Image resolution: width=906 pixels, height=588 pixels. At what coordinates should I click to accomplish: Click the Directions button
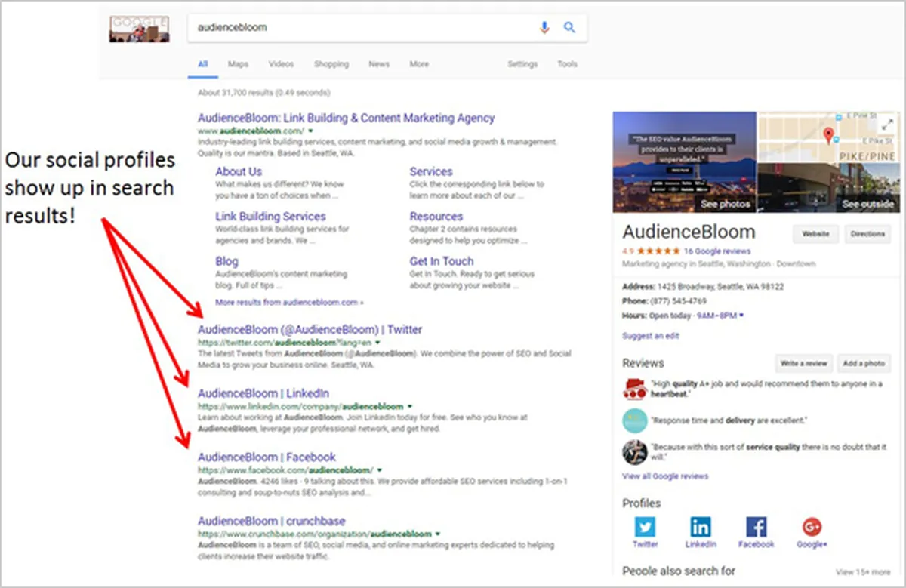coord(867,234)
